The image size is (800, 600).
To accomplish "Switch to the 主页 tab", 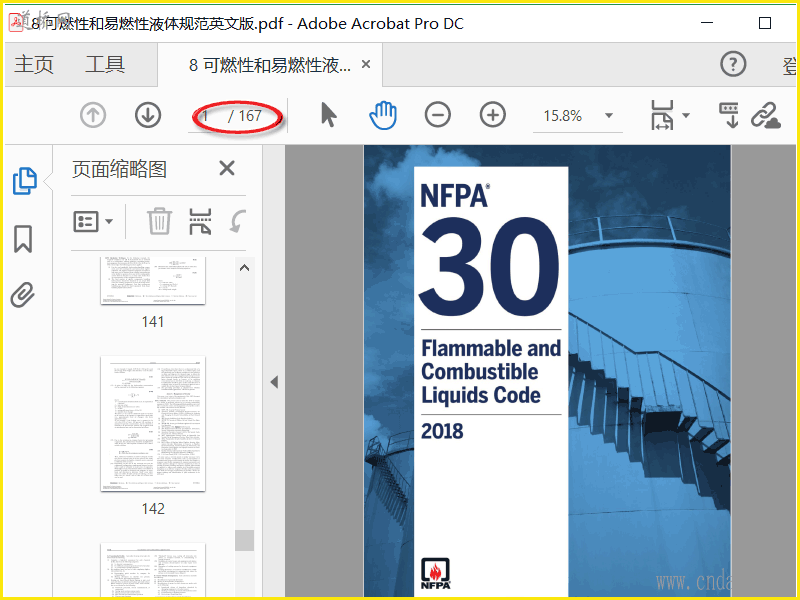I will [x=34, y=64].
